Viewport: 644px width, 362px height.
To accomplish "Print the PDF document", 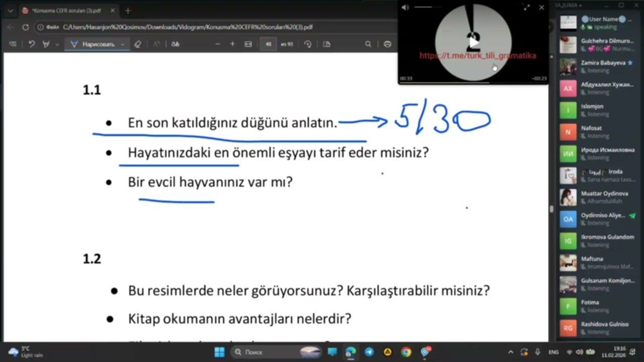I will [387, 44].
